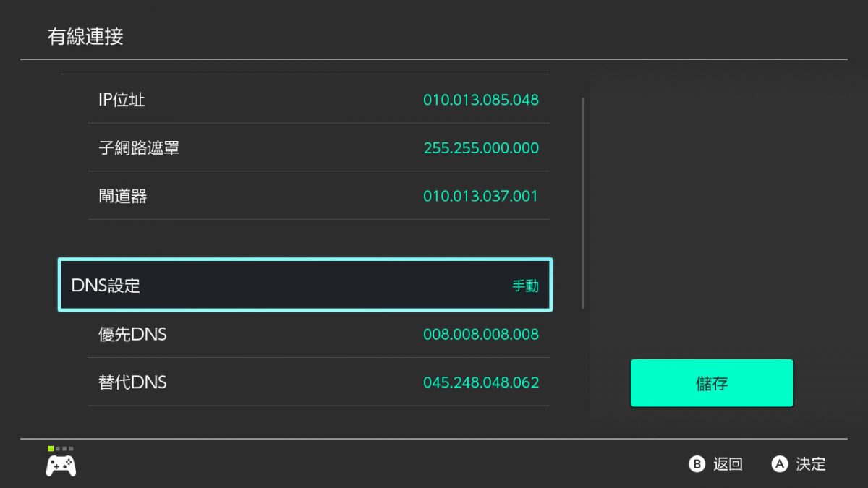Select the DNS設定 row
868x488 pixels.
pos(305,285)
